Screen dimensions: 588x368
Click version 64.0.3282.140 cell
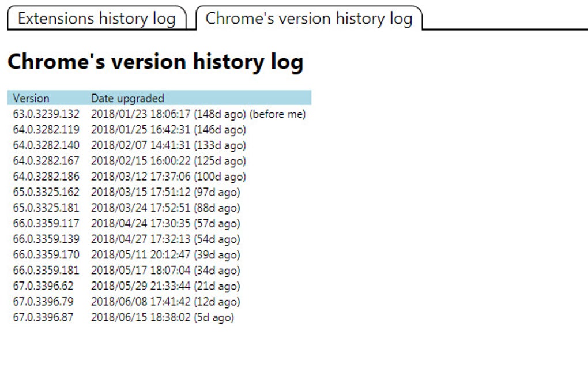46,145
